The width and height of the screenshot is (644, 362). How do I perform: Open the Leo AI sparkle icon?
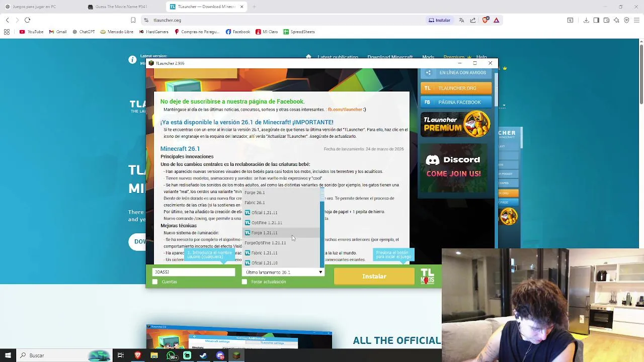[x=616, y=20]
